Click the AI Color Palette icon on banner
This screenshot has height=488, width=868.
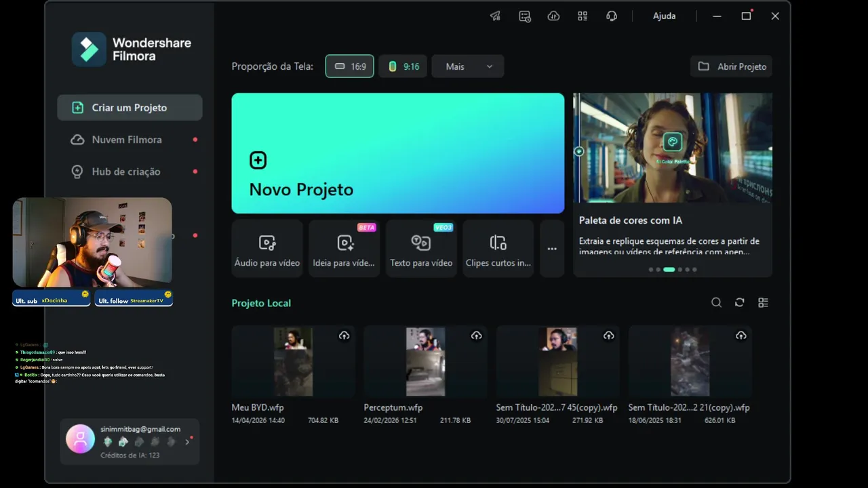[x=673, y=142]
